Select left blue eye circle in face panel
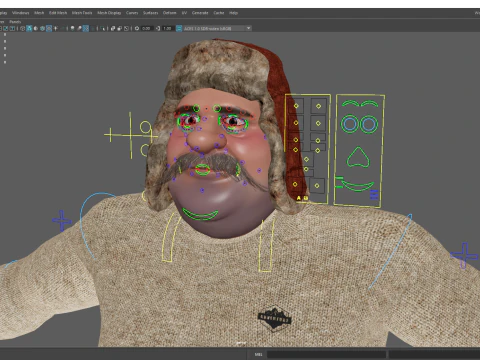This screenshot has height=360, width=480. [x=349, y=124]
